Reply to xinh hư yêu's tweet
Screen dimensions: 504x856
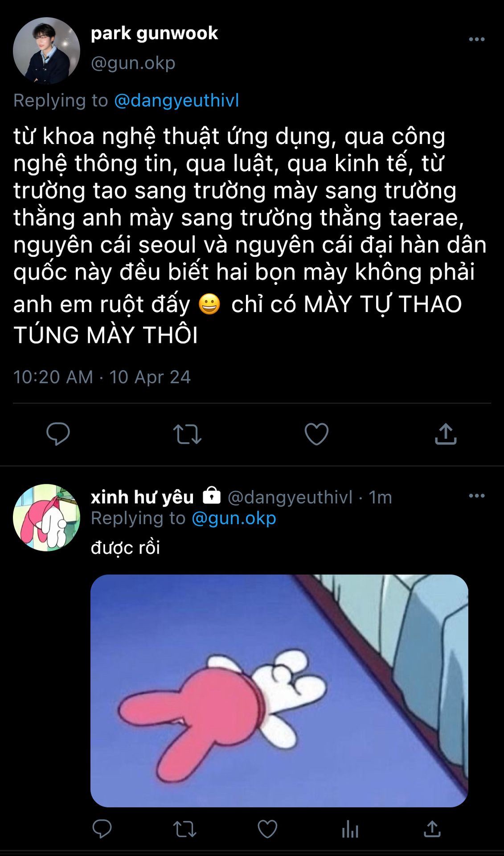(102, 829)
